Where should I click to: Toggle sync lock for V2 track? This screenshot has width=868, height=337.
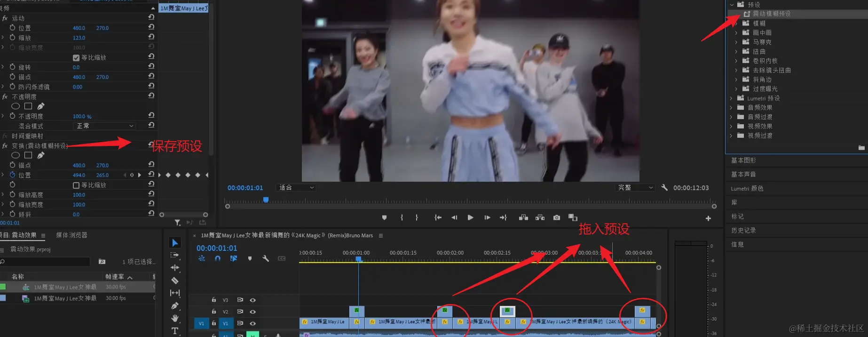(x=240, y=312)
